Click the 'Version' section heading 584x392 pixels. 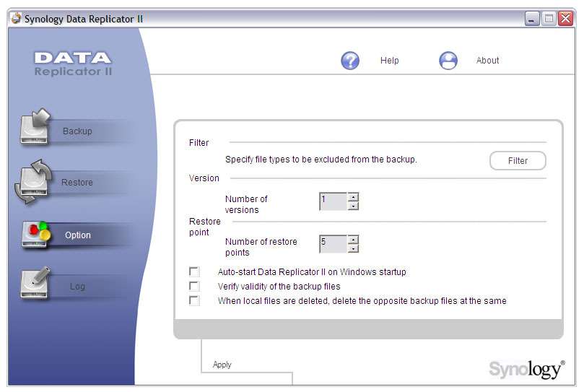[204, 178]
